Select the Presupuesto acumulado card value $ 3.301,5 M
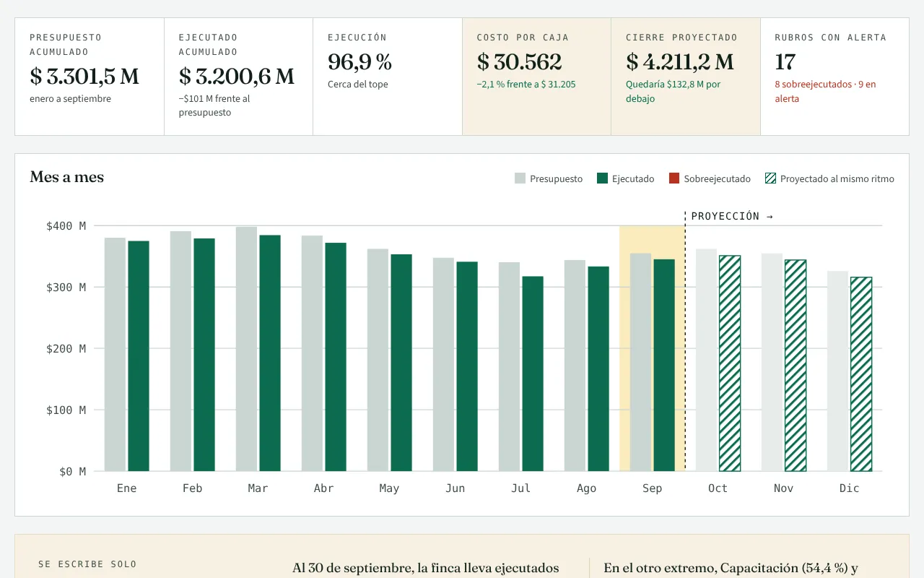 pos(84,76)
